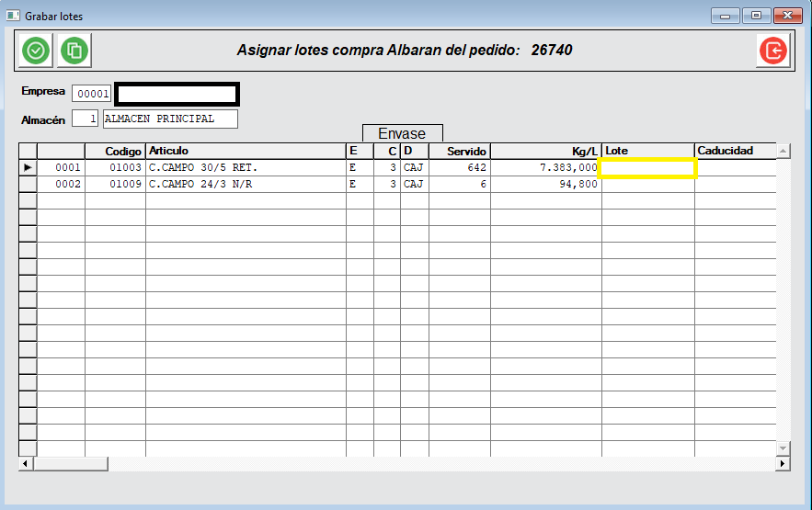Click CAJ cell in row 0002

(x=415, y=184)
